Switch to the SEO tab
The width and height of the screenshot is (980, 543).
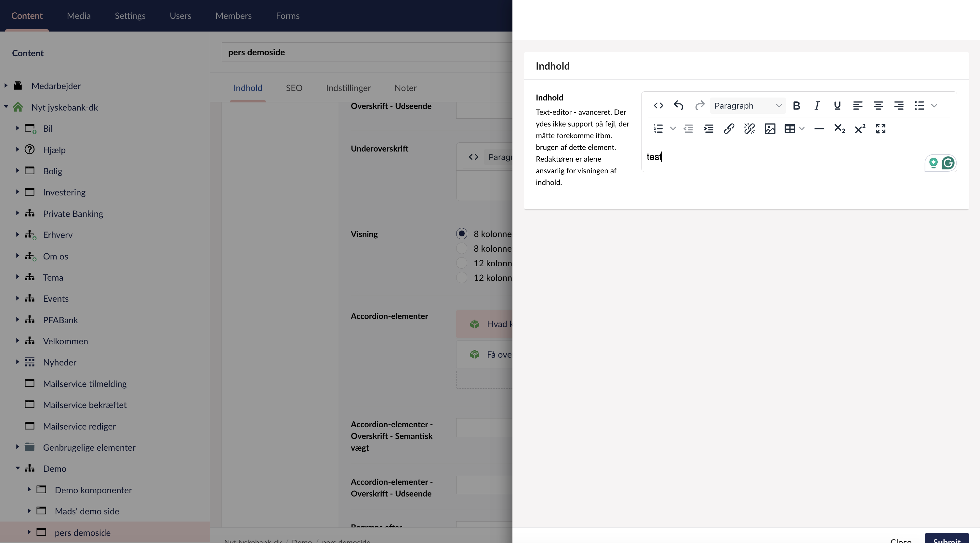coord(294,88)
